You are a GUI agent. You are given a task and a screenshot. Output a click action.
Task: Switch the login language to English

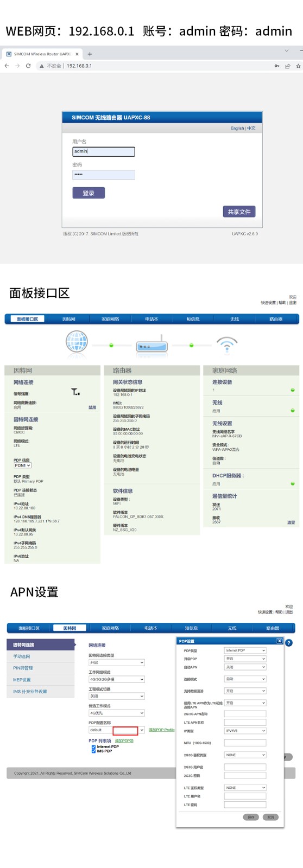pyautogui.click(x=237, y=129)
